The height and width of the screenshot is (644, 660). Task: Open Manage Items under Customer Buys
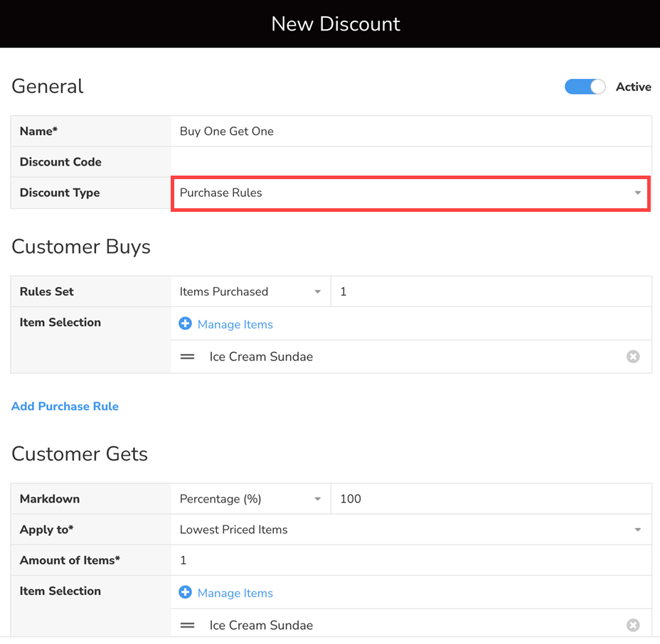tap(235, 325)
